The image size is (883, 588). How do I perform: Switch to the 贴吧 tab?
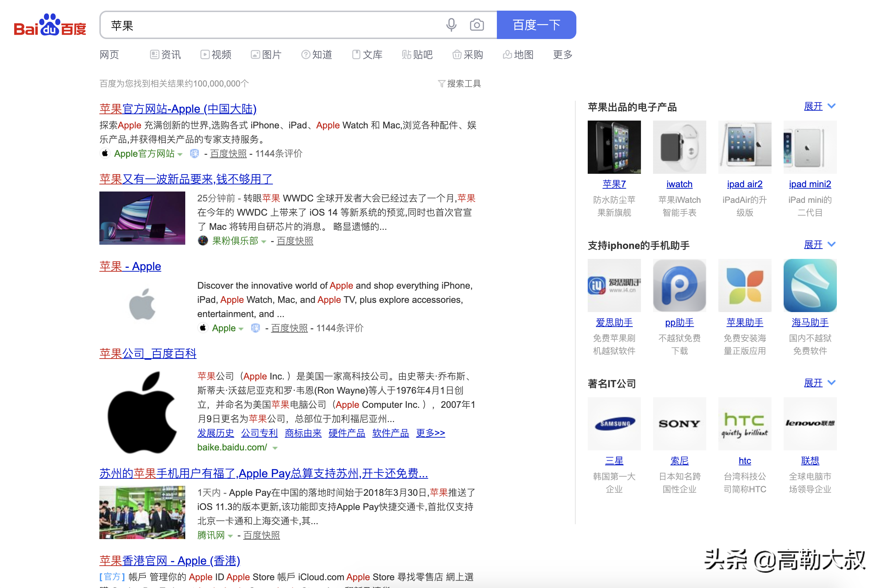pyautogui.click(x=417, y=55)
